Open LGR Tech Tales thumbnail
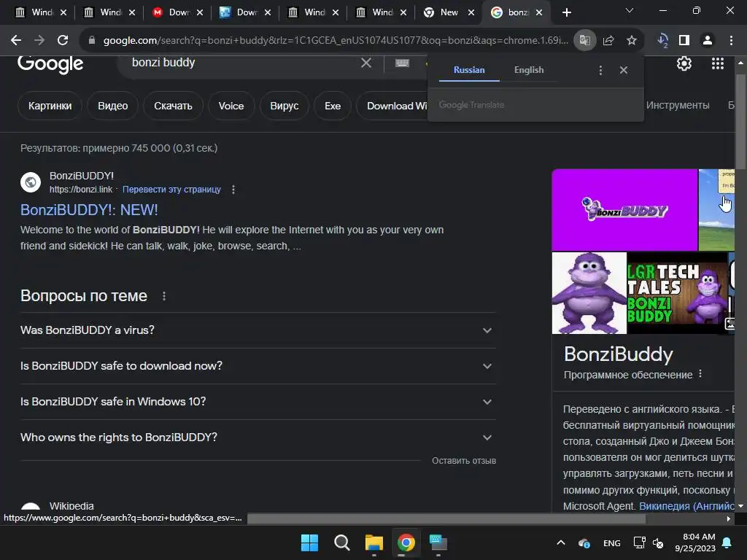The height and width of the screenshot is (560, 747). coord(677,293)
